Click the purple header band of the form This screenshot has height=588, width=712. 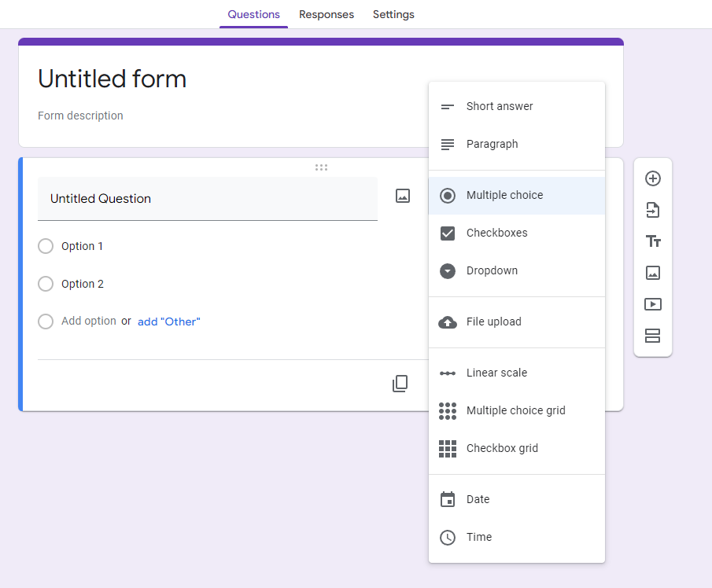pos(321,39)
